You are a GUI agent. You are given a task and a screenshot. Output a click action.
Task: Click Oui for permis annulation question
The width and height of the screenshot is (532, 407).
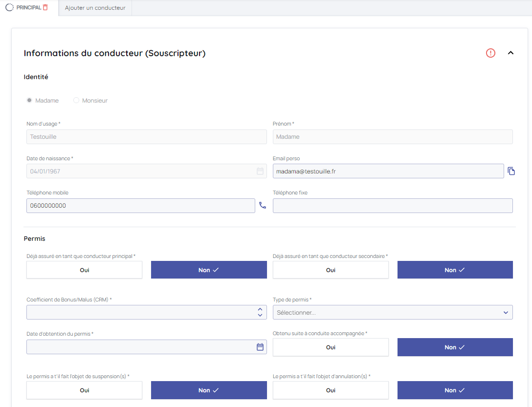(x=331, y=390)
